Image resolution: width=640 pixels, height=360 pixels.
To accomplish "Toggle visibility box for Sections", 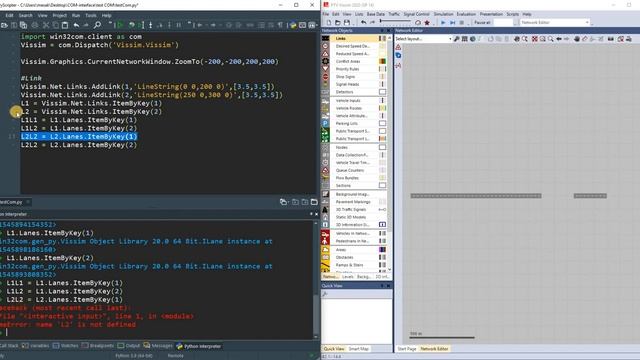I will click(x=382, y=185).
